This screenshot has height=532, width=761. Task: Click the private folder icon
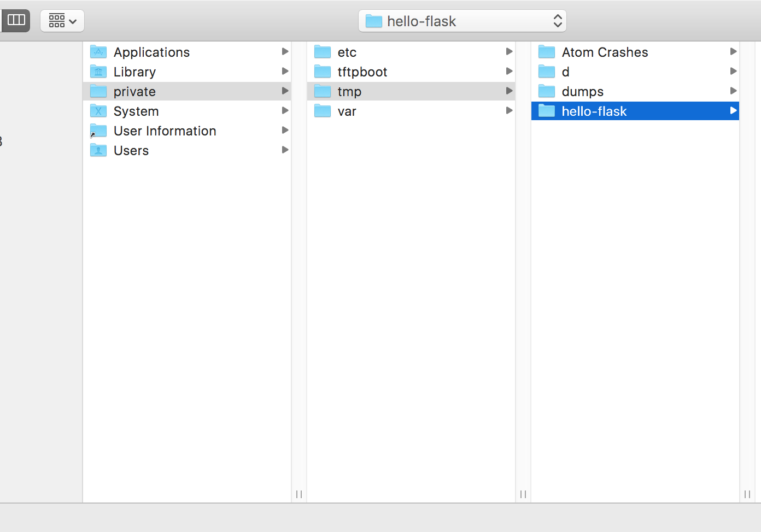[x=98, y=91]
